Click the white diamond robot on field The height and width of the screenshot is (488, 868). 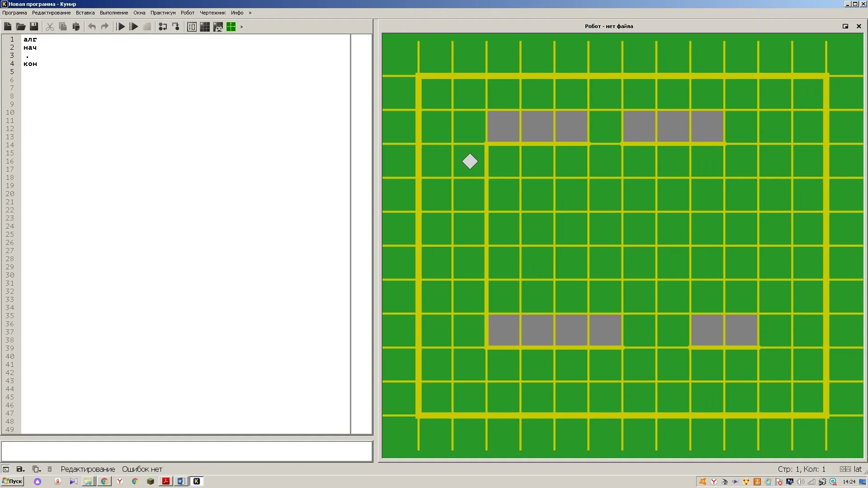pos(470,161)
